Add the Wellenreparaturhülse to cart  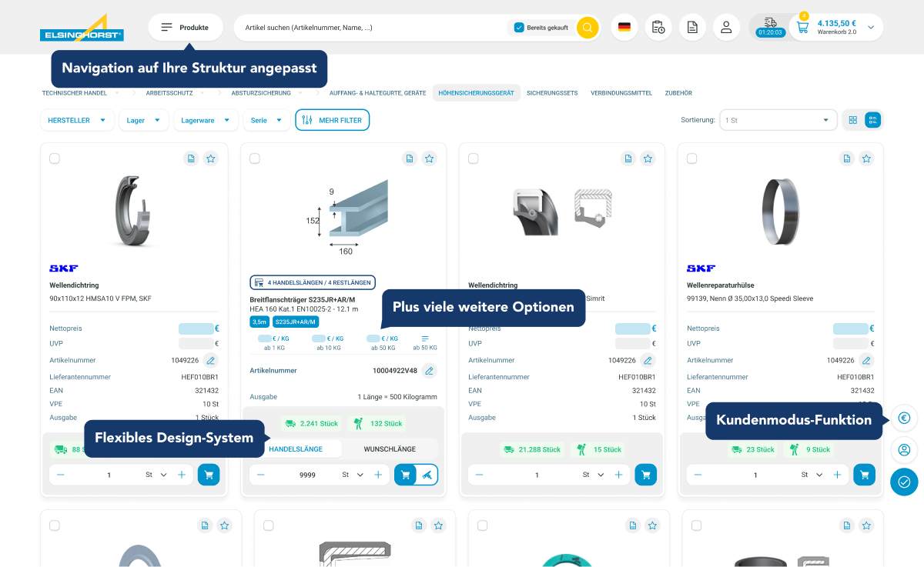(864, 475)
